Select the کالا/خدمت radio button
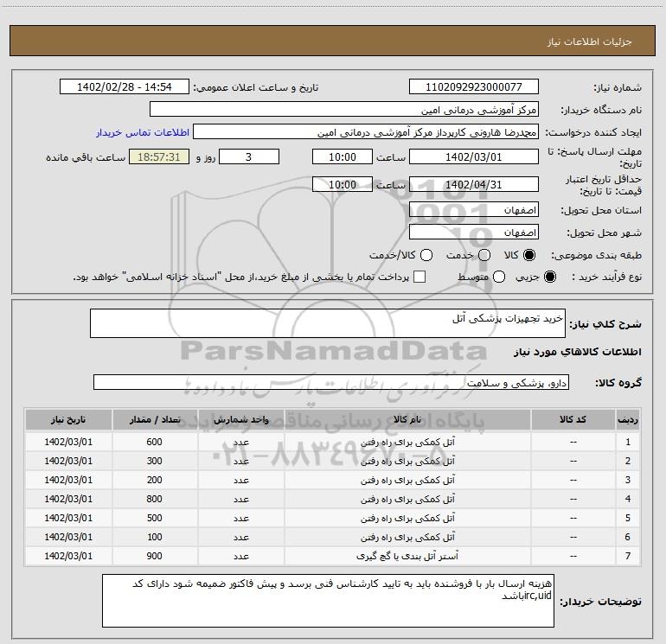The image size is (666, 644). [426, 255]
